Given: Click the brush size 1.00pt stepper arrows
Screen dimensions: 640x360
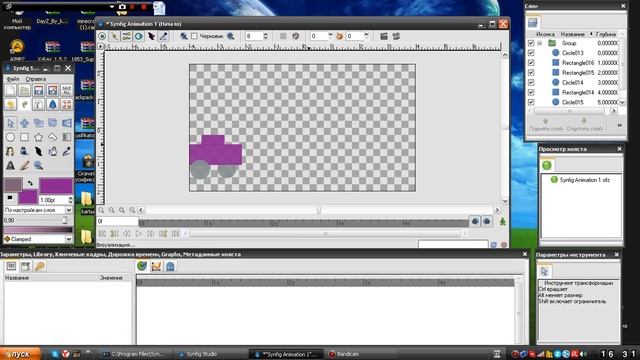Looking at the screenshot, I should 70,200.
